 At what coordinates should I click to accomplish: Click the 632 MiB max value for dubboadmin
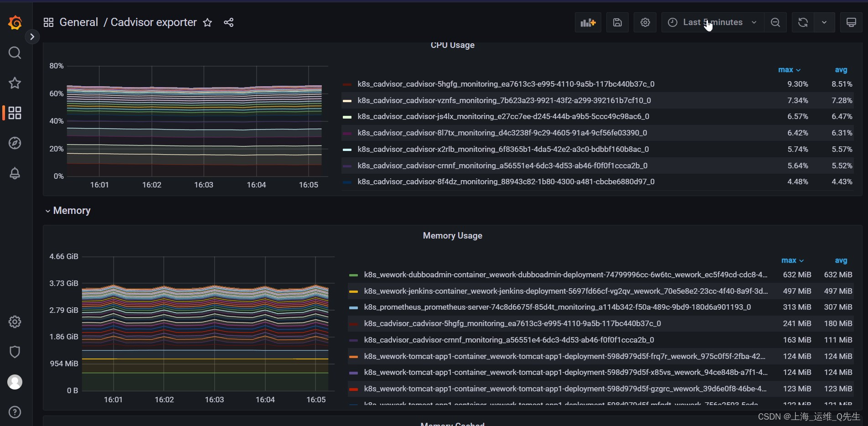click(797, 275)
